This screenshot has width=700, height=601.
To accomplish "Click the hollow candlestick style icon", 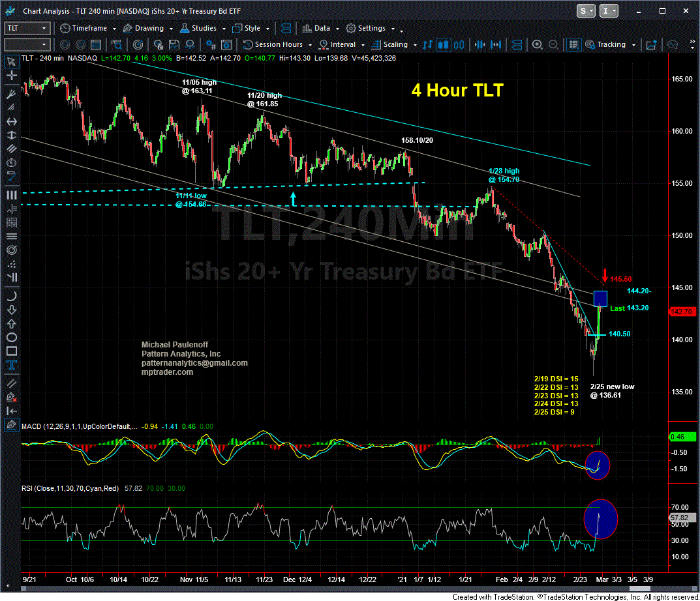I will (x=459, y=44).
